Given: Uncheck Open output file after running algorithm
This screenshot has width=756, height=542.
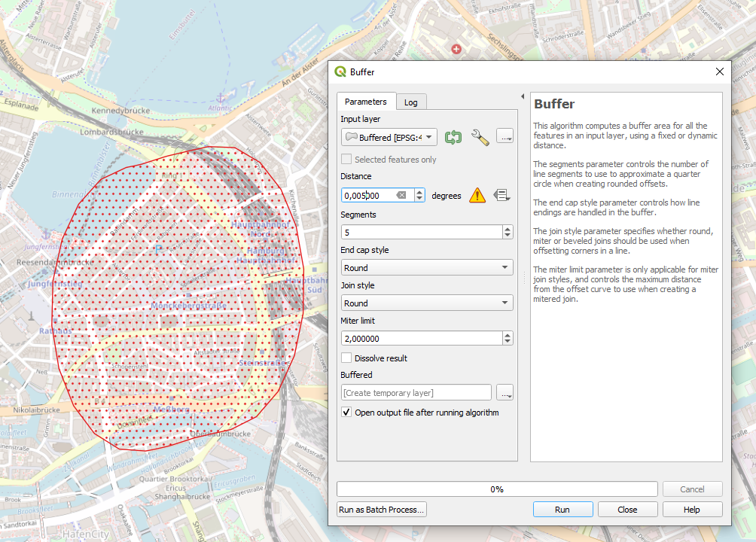Looking at the screenshot, I should click(x=346, y=413).
